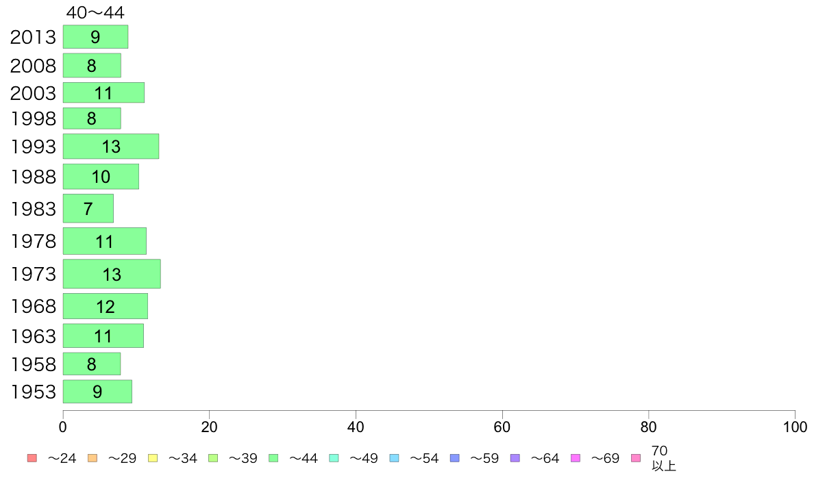Click the orange ~29 legend swatch
Image resolution: width=814 pixels, height=504 pixels.
tap(92, 458)
